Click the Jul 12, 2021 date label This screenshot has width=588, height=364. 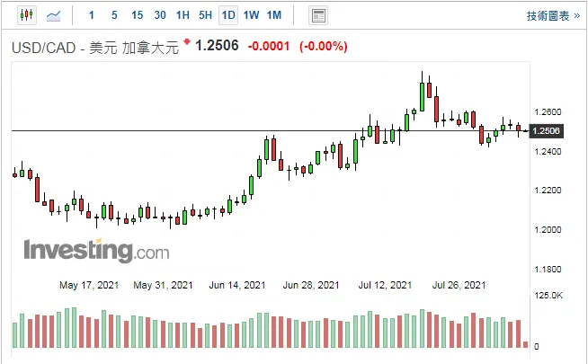coord(385,285)
